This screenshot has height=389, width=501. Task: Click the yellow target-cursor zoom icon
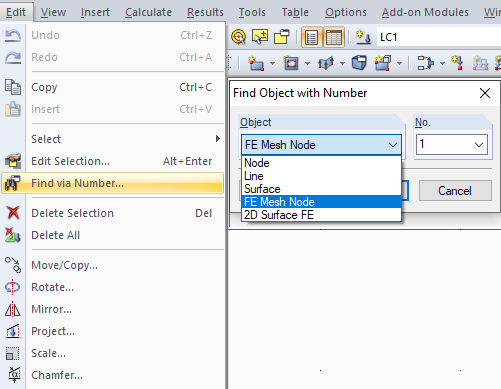click(238, 37)
